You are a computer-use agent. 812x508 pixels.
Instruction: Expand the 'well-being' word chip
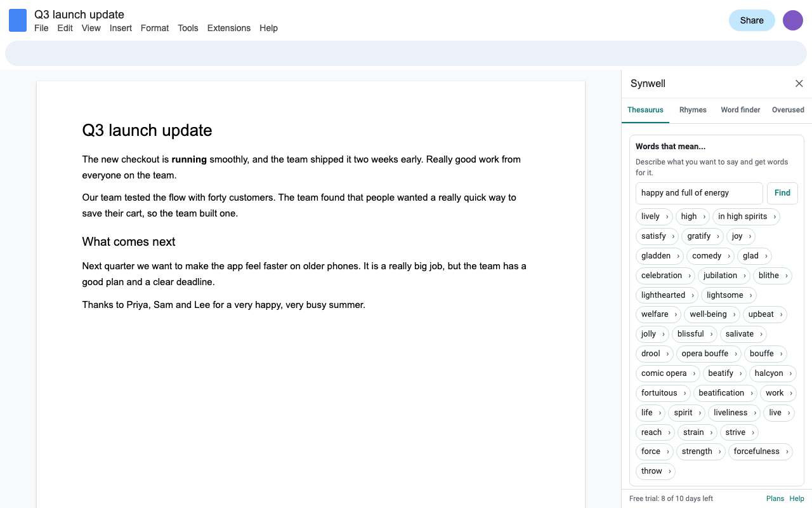712,314
